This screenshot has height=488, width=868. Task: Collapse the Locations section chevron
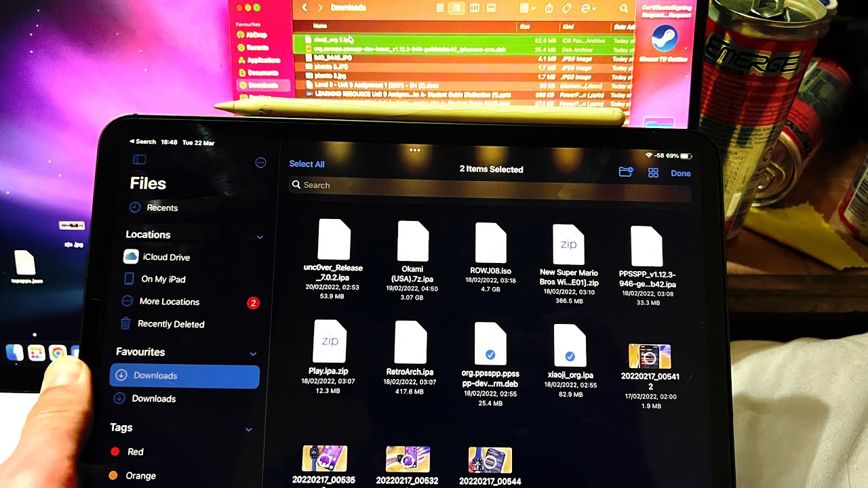tap(260, 237)
